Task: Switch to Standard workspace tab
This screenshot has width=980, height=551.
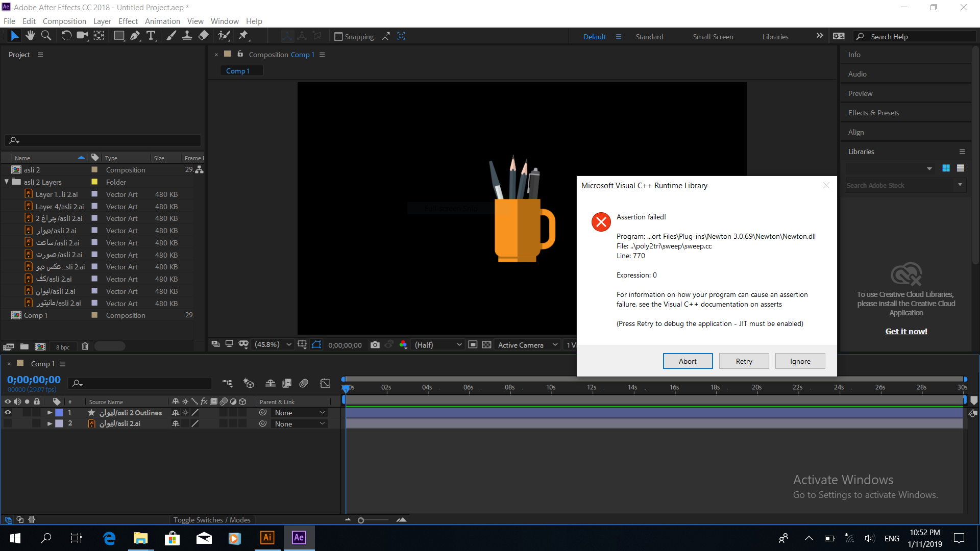Action: tap(649, 36)
